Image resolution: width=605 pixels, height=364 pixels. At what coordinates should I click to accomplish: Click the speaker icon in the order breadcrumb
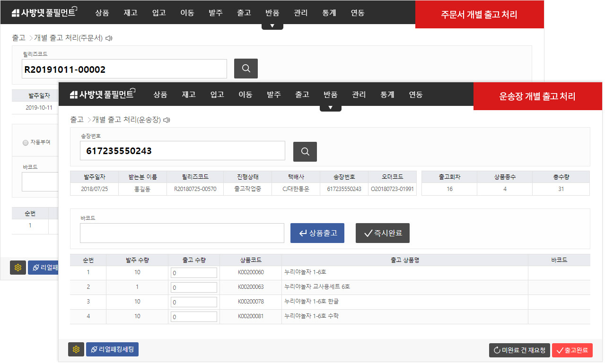pyautogui.click(x=109, y=38)
